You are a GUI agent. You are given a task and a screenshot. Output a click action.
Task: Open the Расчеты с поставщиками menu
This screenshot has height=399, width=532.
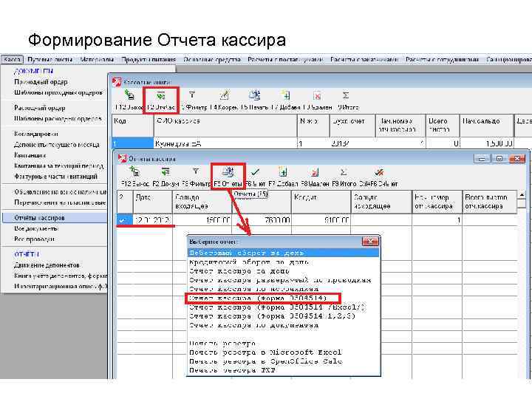click(x=285, y=60)
